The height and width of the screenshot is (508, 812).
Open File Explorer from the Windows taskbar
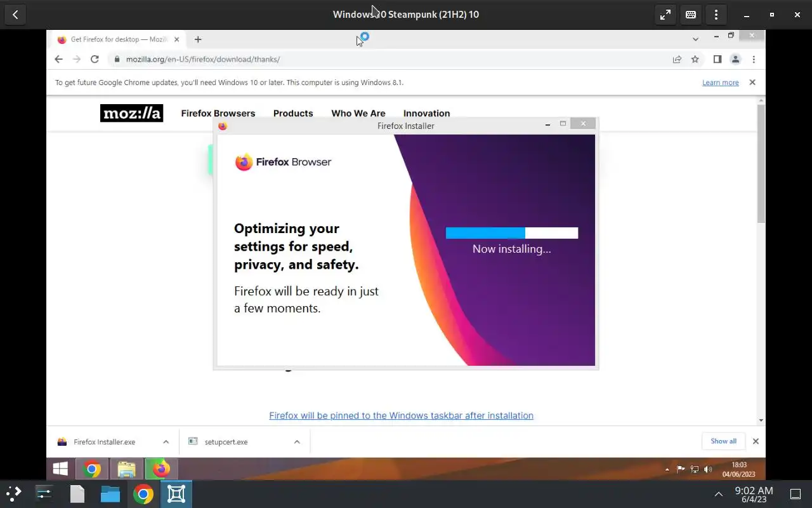click(x=127, y=469)
